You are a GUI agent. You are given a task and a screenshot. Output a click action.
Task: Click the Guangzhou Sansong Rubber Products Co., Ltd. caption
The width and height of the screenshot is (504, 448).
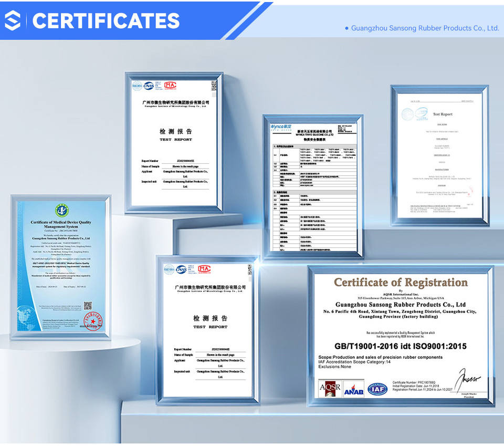tap(425, 28)
